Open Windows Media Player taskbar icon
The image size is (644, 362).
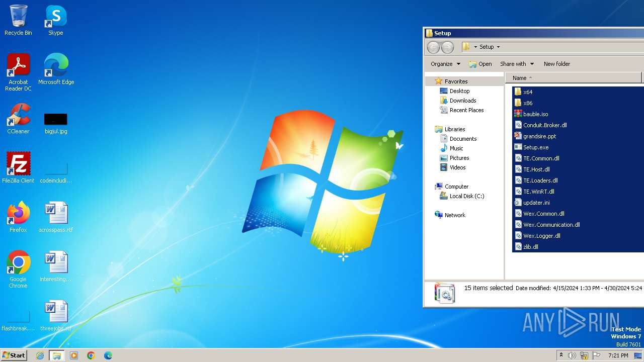pos(74,355)
